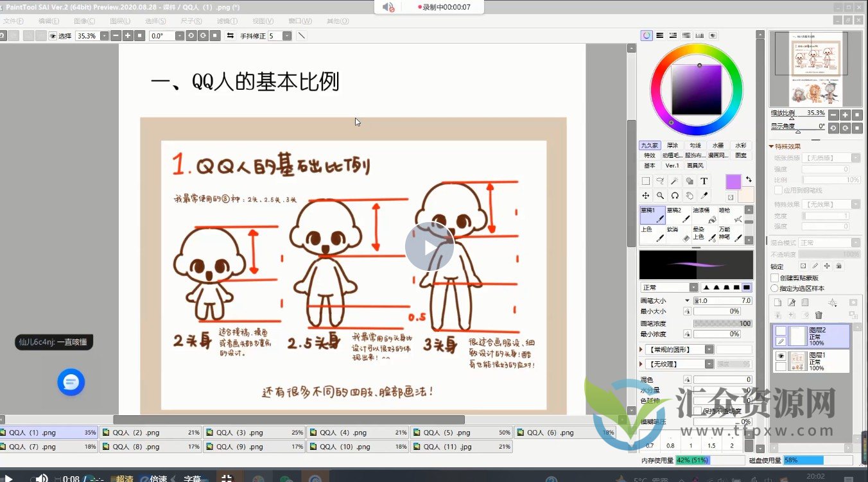Viewport: 868px width, 482px height.
Task: Select the Text tool
Action: (x=704, y=181)
